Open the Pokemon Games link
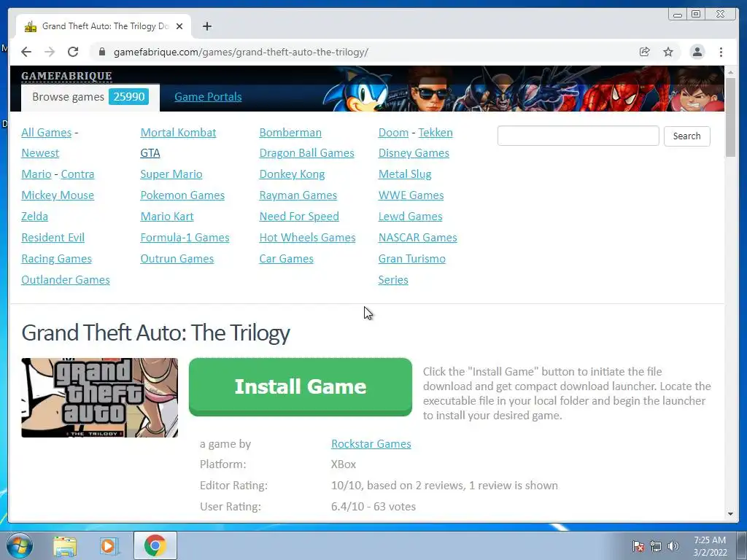The image size is (747, 560). coord(182,195)
